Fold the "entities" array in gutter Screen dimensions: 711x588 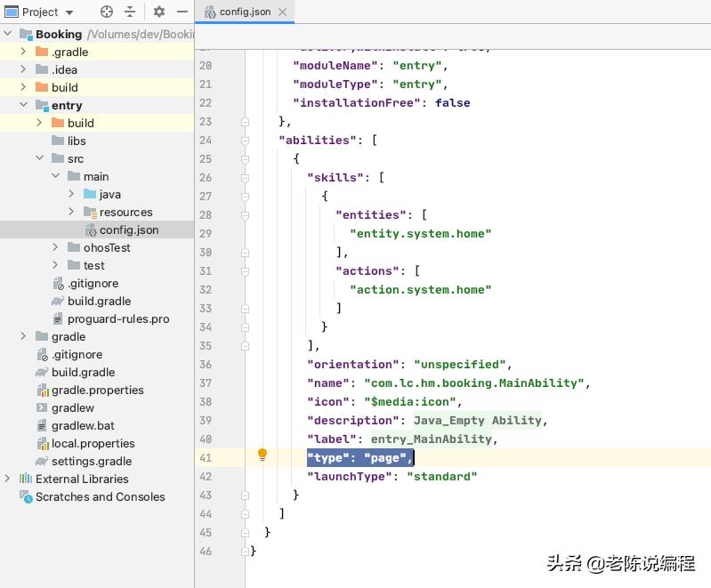(245, 215)
